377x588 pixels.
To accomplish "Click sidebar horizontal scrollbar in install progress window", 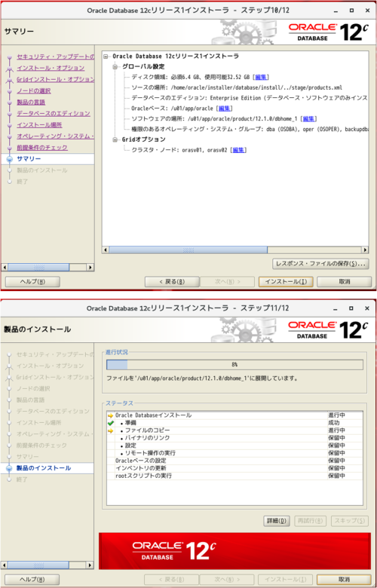I will [x=38, y=565].
